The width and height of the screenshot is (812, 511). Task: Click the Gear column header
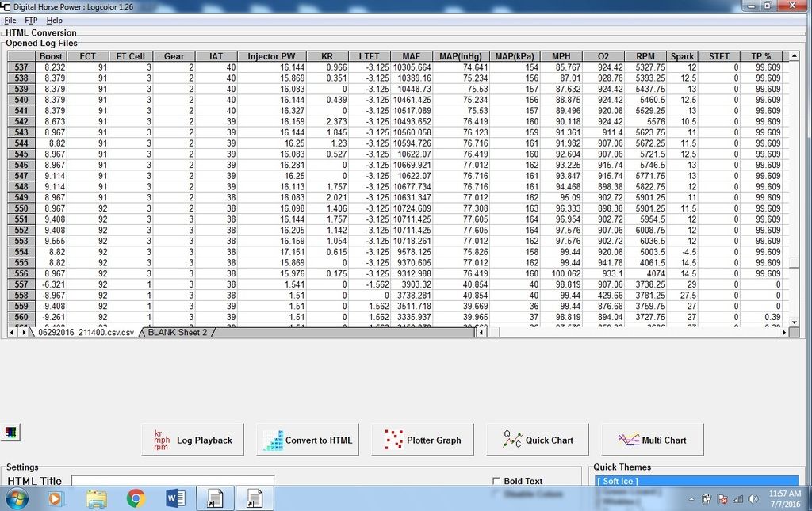click(174, 56)
